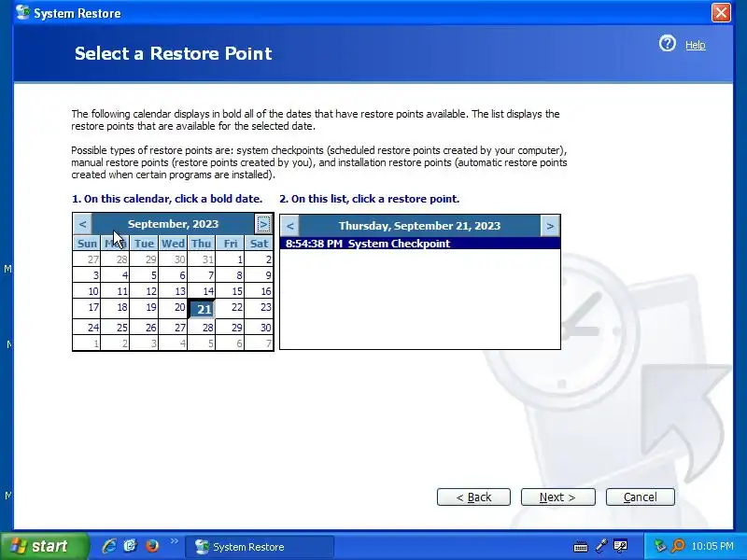747x560 pixels.
Task: Click September 10 on the calendar
Action: pos(87,291)
